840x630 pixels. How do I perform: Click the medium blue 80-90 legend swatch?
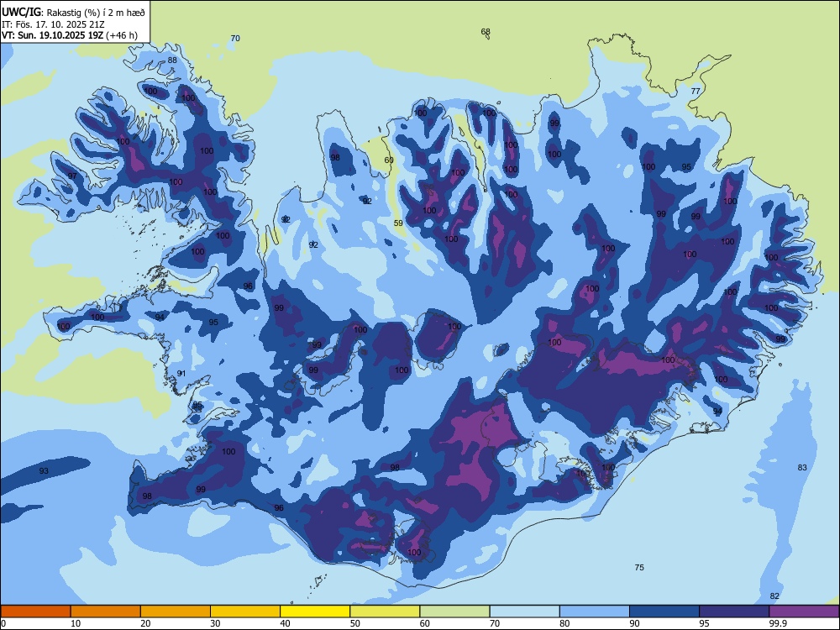pyautogui.click(x=595, y=612)
